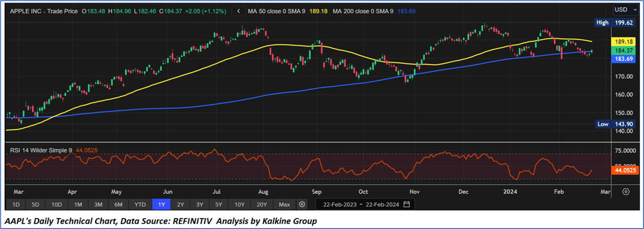Select the 1D time range
The width and height of the screenshot is (644, 229).
click(16, 204)
